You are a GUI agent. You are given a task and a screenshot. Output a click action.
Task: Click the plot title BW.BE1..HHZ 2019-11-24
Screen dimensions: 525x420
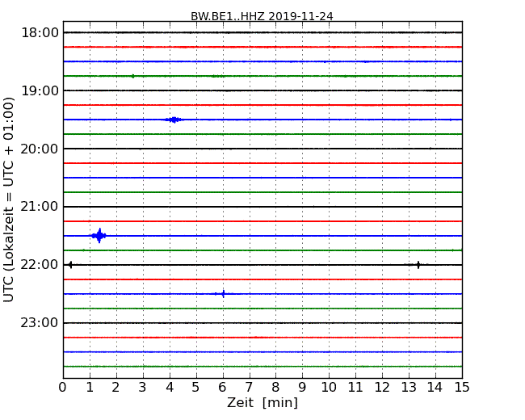coord(262,16)
